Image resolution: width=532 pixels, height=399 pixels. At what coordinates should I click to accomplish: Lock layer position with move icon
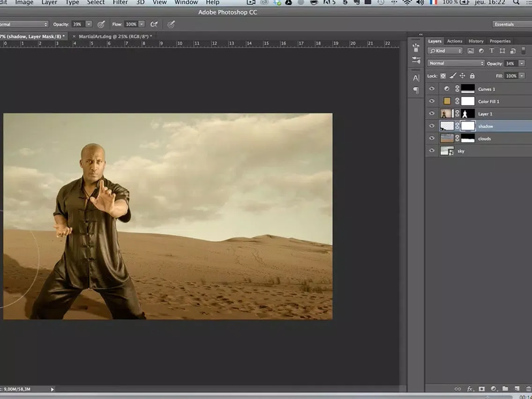point(462,76)
